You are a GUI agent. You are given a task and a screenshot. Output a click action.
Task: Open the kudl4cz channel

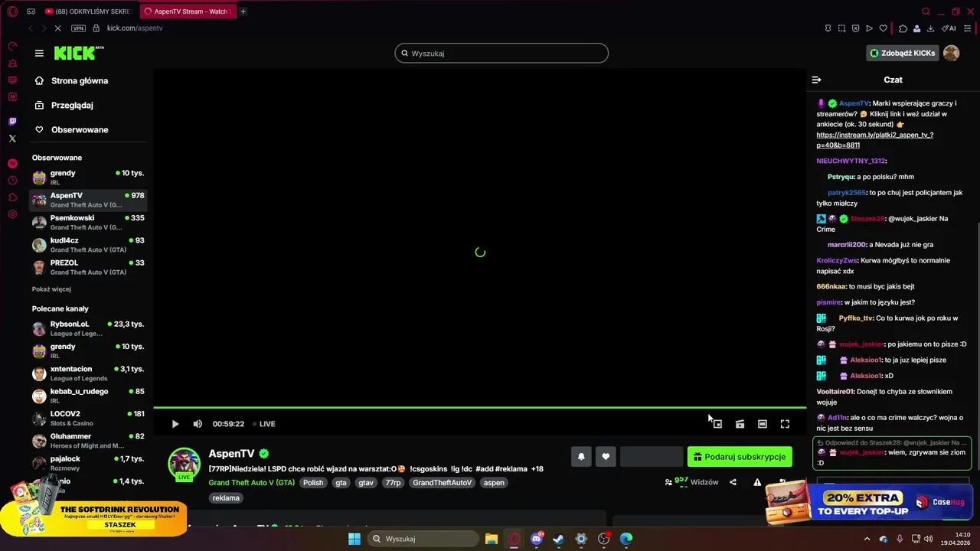(x=88, y=245)
